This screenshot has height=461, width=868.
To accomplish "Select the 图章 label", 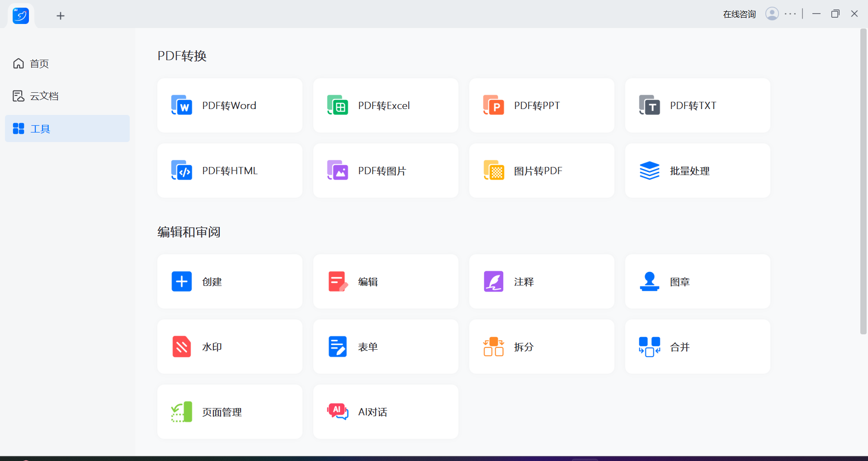I will (680, 281).
